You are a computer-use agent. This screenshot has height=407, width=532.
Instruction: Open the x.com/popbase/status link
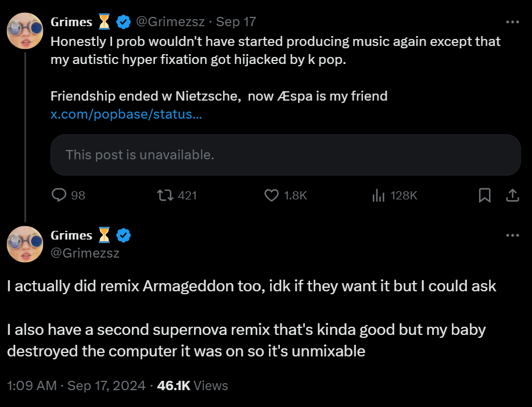(x=127, y=114)
